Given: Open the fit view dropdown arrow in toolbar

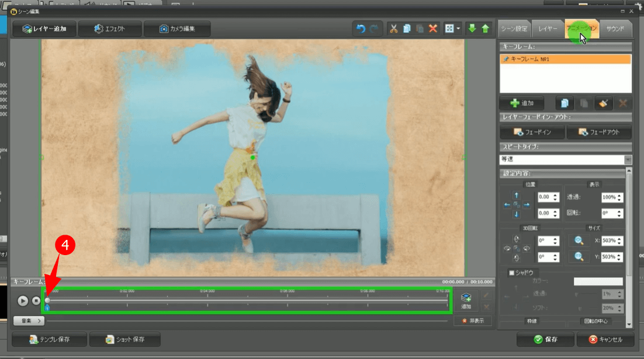Looking at the screenshot, I should point(458,29).
